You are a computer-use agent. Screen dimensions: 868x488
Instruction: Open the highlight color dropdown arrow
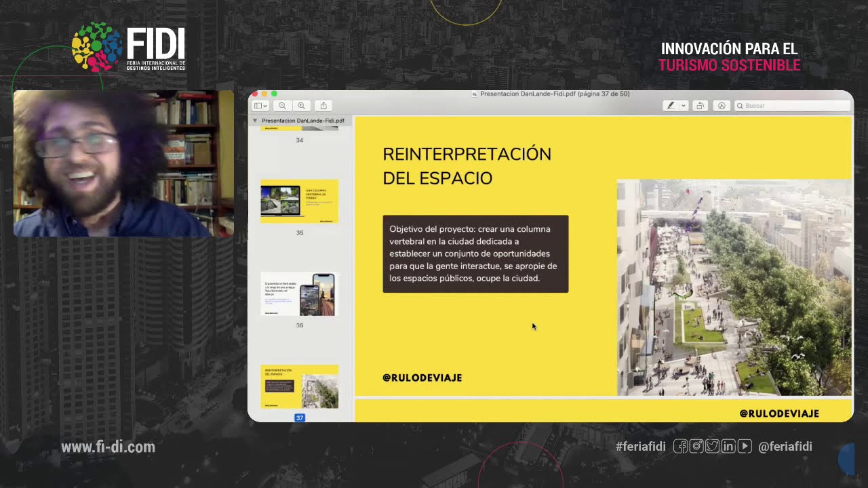[684, 106]
